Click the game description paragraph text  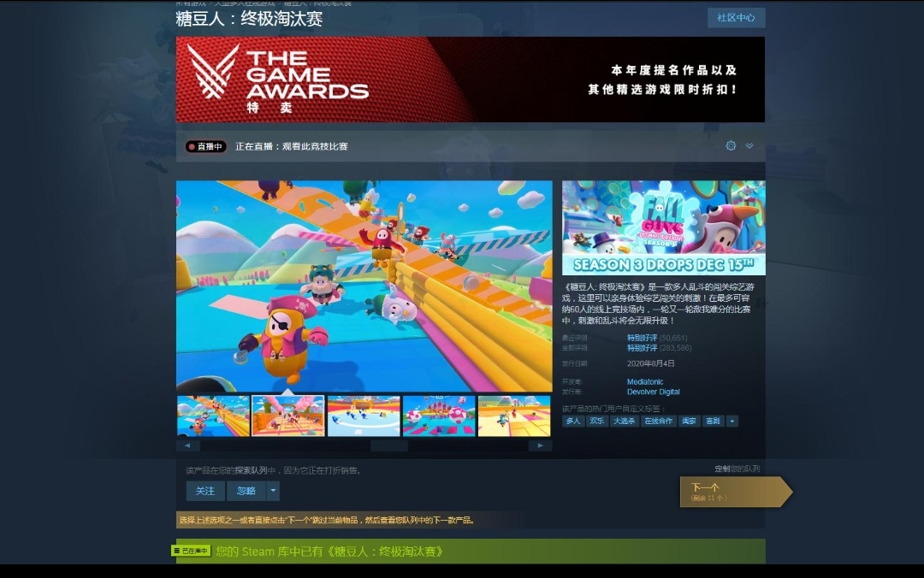658,304
